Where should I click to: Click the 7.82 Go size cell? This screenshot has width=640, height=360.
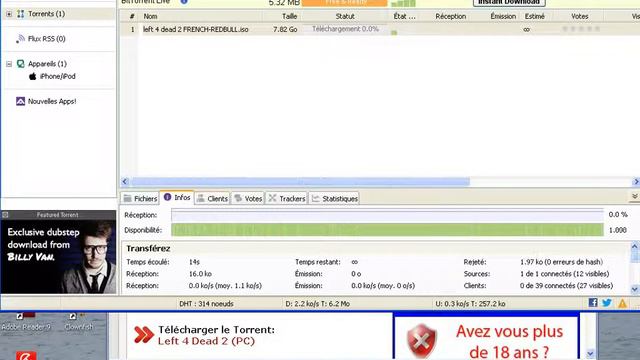click(x=285, y=29)
